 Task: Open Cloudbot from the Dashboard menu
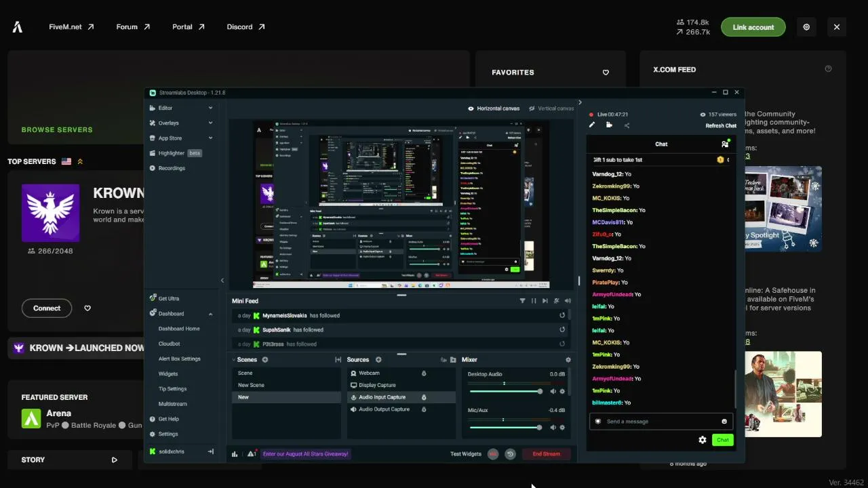coord(170,344)
